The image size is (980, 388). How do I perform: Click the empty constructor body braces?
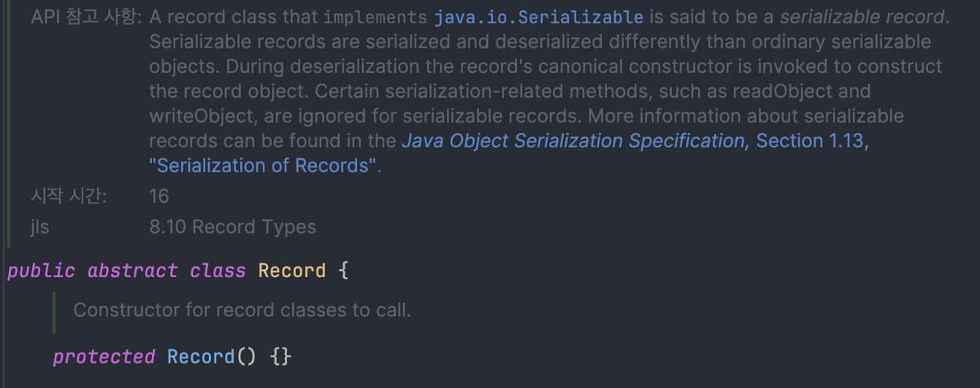click(281, 357)
